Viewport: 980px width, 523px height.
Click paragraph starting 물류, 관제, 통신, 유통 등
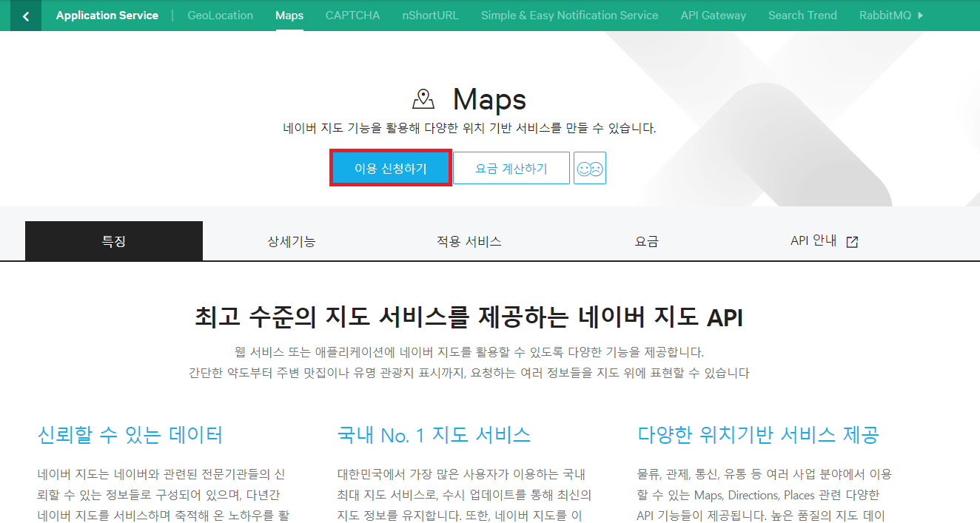(x=764, y=495)
